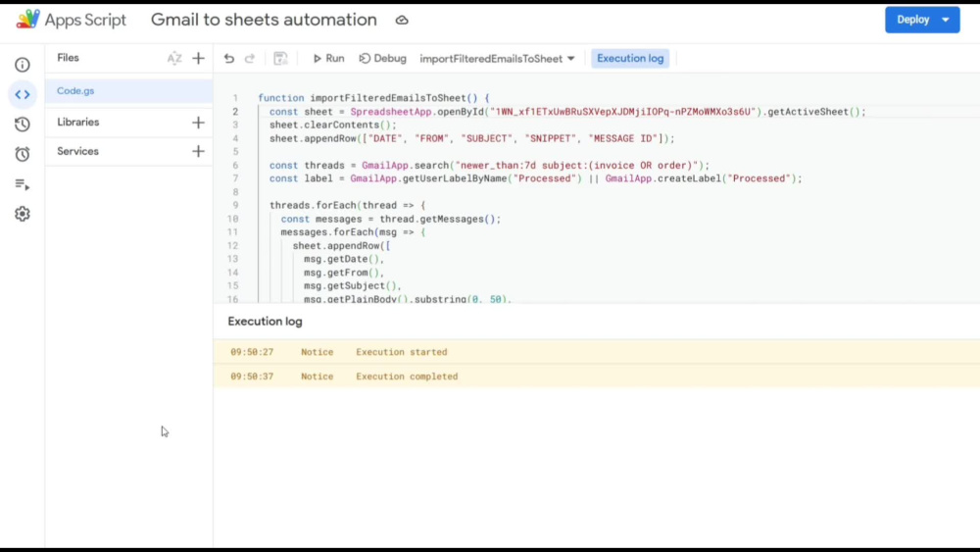This screenshot has width=980, height=552.
Task: Open Project Settings gear icon
Action: coord(23,214)
